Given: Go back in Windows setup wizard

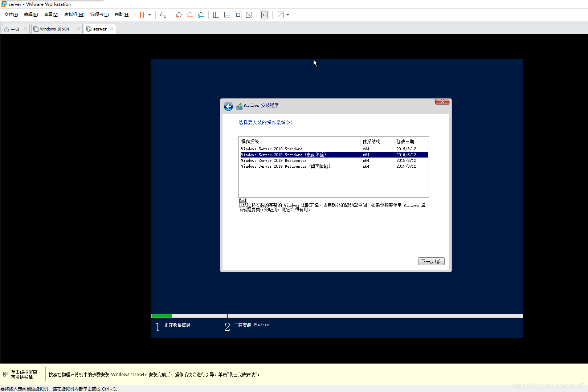Looking at the screenshot, I should pos(228,106).
